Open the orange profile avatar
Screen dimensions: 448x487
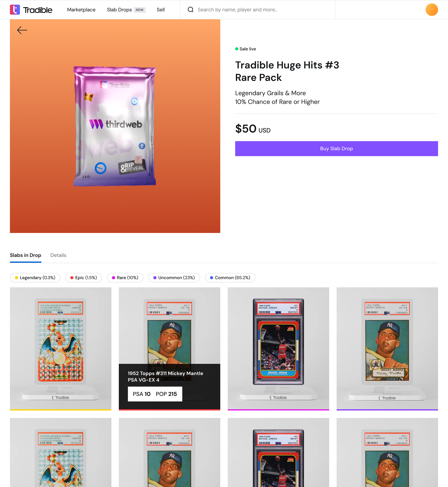(431, 10)
